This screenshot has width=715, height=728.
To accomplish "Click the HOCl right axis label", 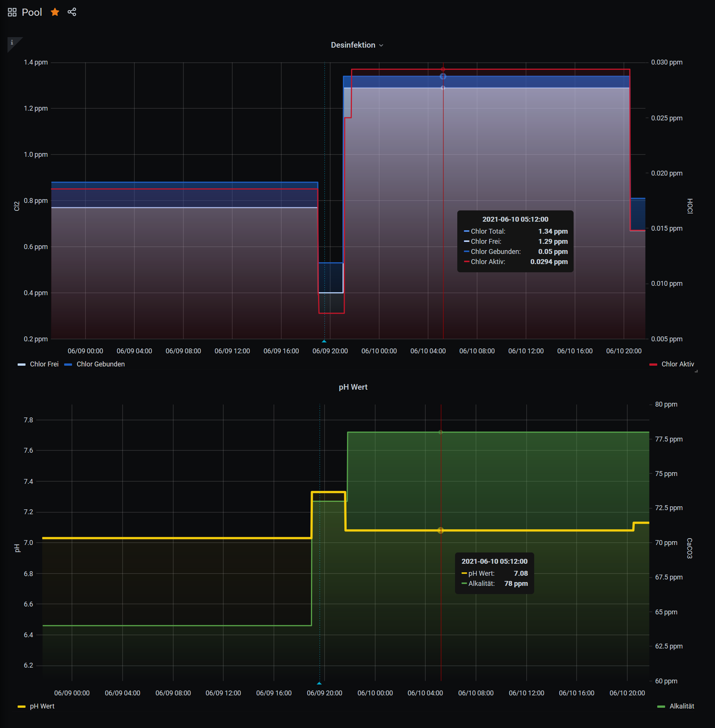I will [x=690, y=206].
